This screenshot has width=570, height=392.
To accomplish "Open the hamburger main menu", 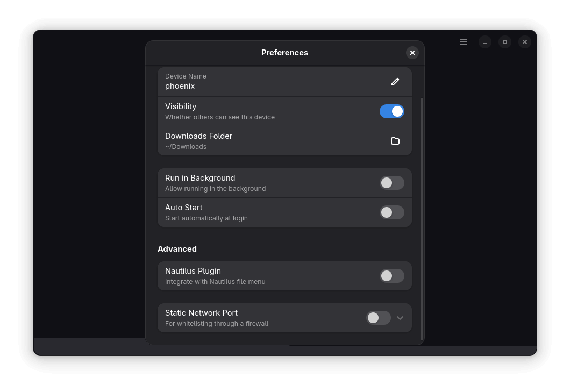I will coord(464,42).
